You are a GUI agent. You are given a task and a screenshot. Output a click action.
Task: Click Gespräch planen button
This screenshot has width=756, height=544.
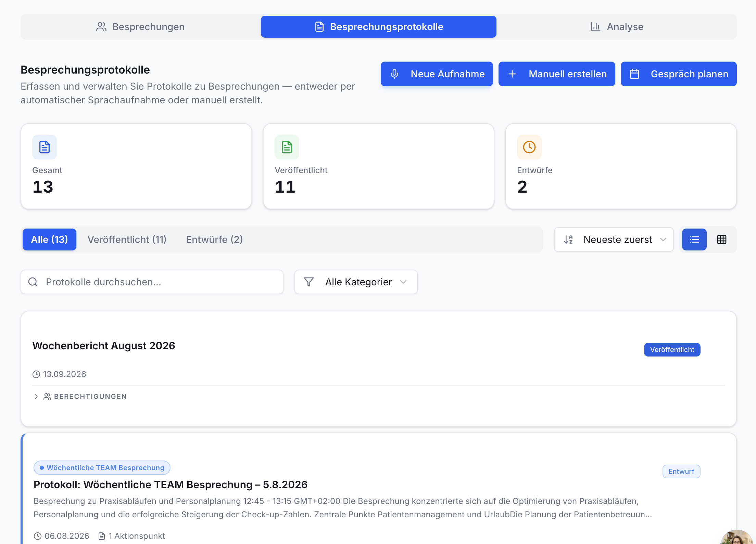coord(679,74)
